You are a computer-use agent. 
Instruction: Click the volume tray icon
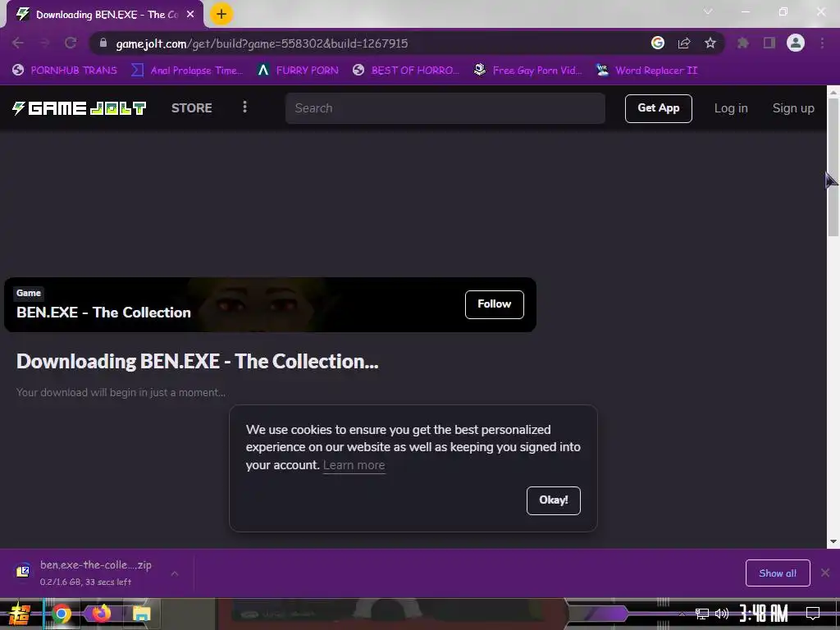[x=722, y=614]
